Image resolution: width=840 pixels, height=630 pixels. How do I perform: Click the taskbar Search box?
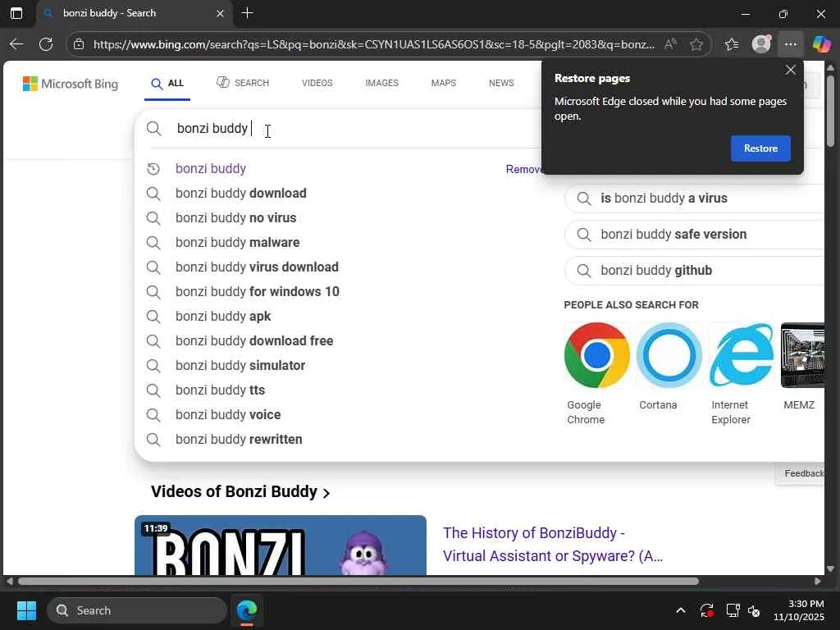tap(137, 610)
